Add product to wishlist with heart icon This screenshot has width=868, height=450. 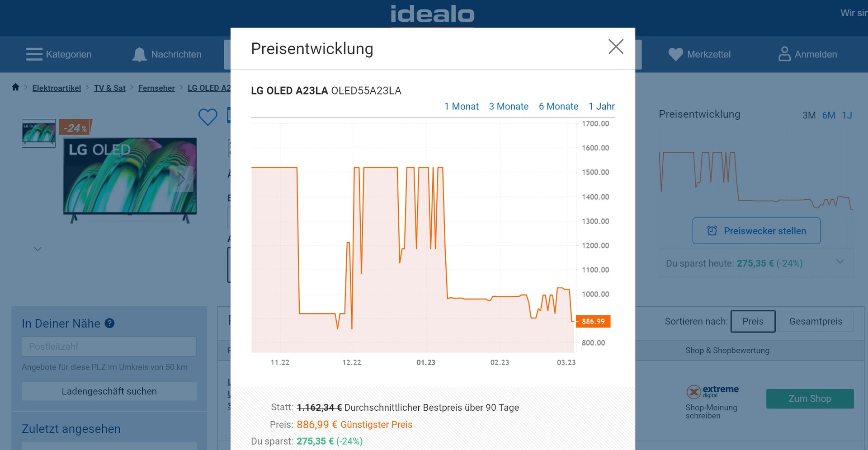coord(208,117)
